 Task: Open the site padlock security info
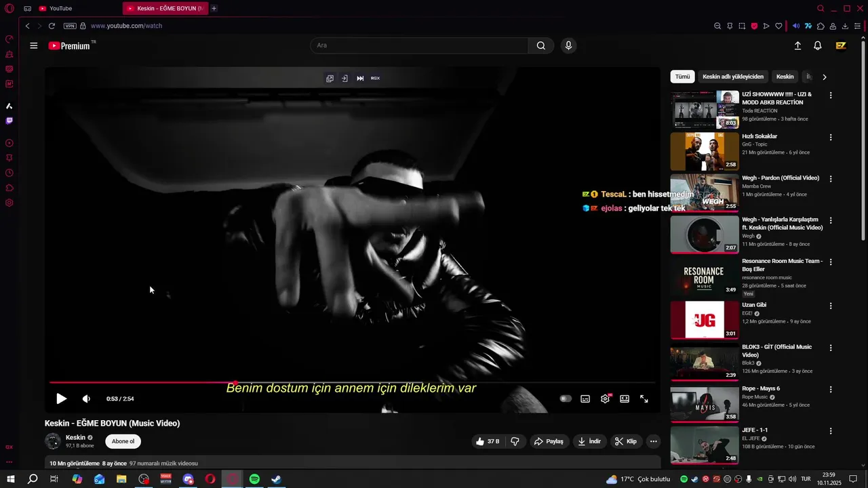pos(83,26)
